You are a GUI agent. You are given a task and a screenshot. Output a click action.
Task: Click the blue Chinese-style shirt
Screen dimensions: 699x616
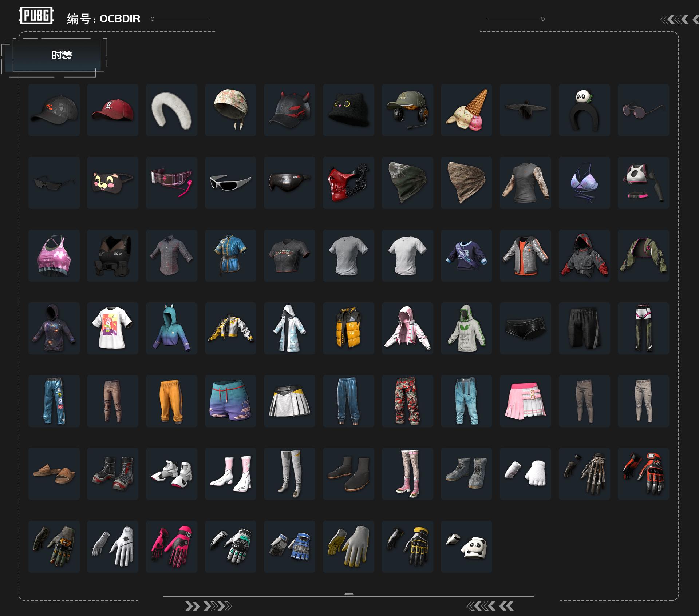pyautogui.click(x=230, y=255)
